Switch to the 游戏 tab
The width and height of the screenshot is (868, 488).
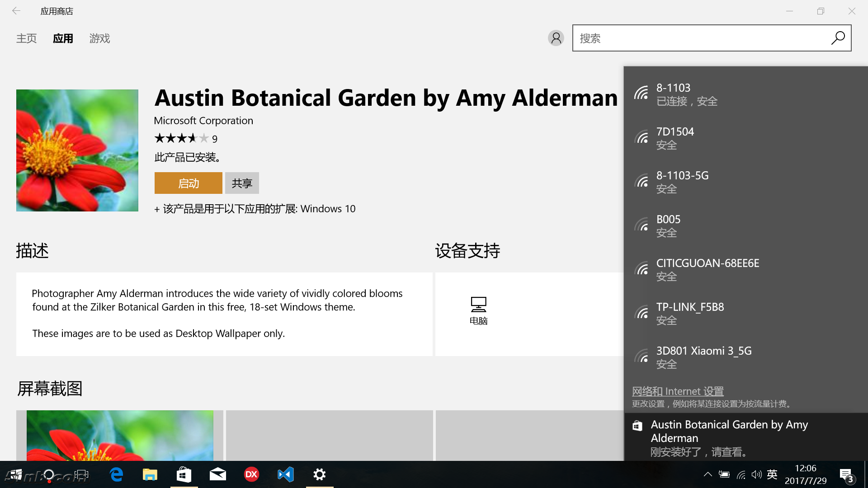tap(99, 38)
